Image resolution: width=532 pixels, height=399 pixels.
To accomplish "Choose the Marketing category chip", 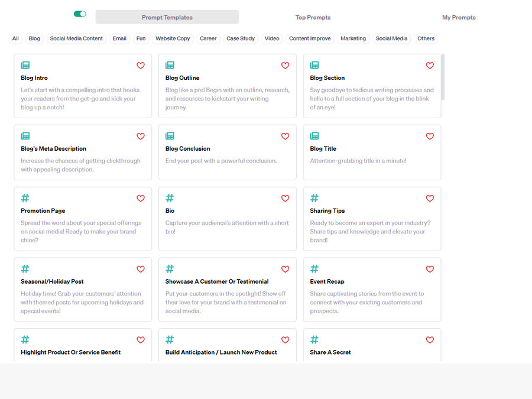I will point(353,38).
